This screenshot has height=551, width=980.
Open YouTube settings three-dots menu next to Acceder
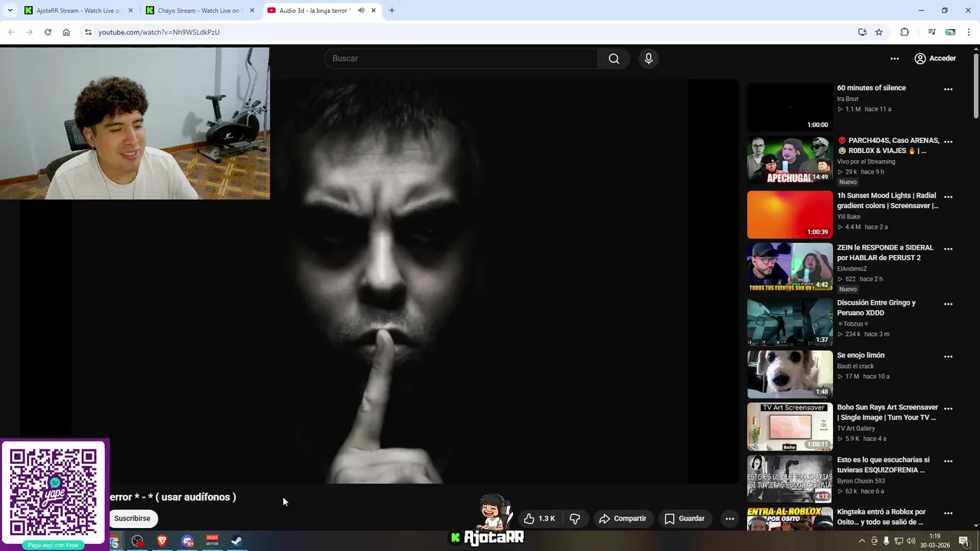click(x=894, y=58)
